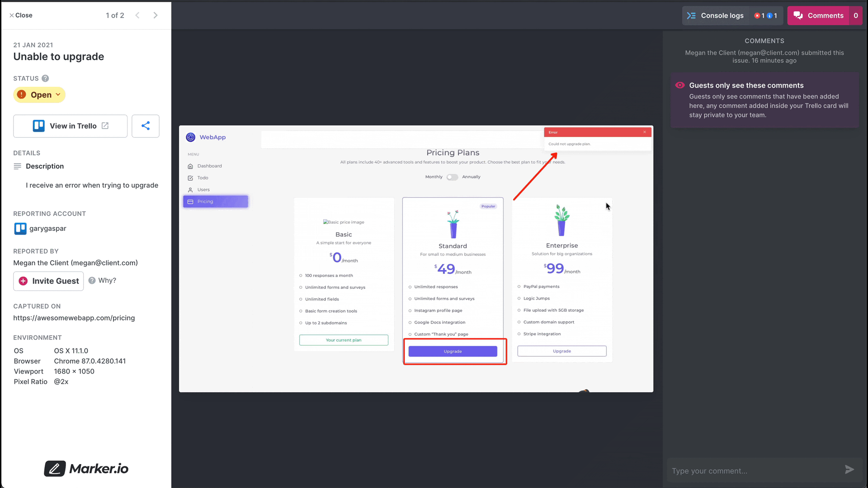Send the comment using the paper plane icon

click(850, 469)
